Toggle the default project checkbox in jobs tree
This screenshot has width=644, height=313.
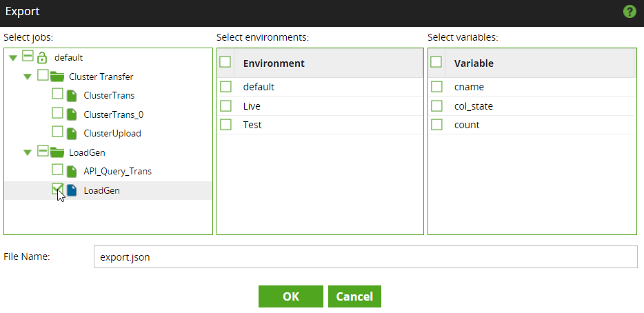coord(28,56)
